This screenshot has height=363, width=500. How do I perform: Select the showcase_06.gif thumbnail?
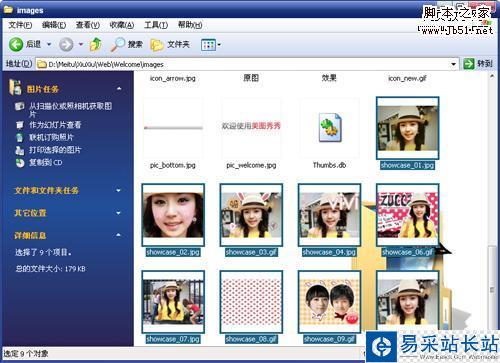(x=407, y=215)
